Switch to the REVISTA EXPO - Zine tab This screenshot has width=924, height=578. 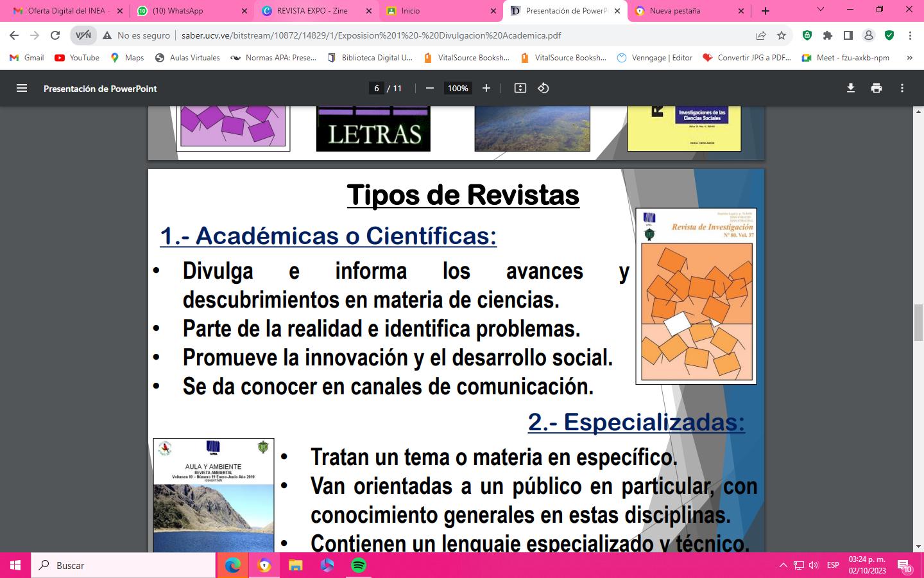point(316,11)
